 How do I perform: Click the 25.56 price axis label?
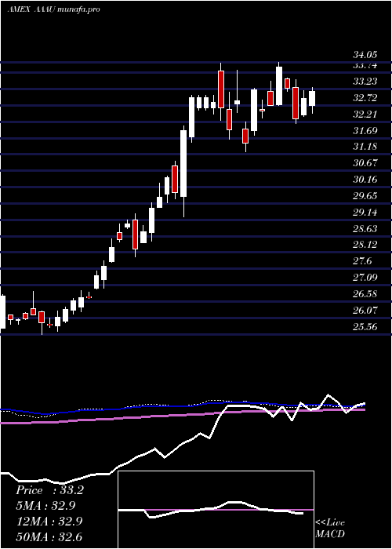(x=365, y=327)
